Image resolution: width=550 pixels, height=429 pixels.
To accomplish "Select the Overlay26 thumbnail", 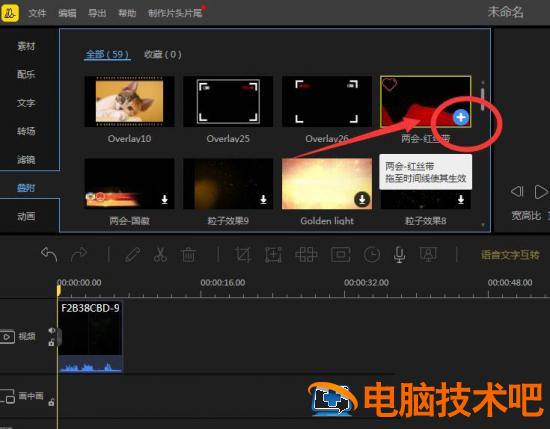I will click(327, 101).
